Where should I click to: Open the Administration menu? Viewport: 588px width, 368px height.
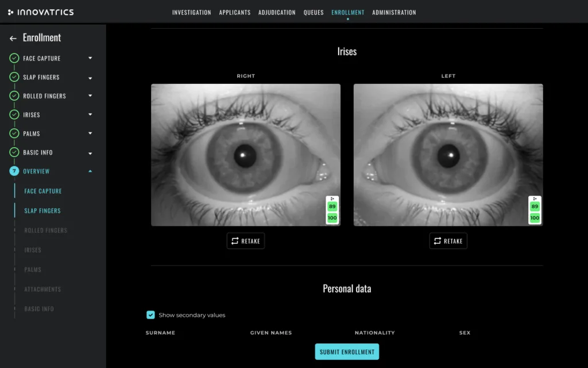tap(394, 13)
